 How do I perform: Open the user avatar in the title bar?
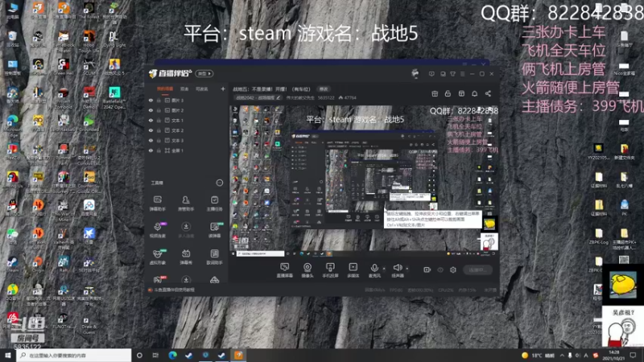point(415,73)
